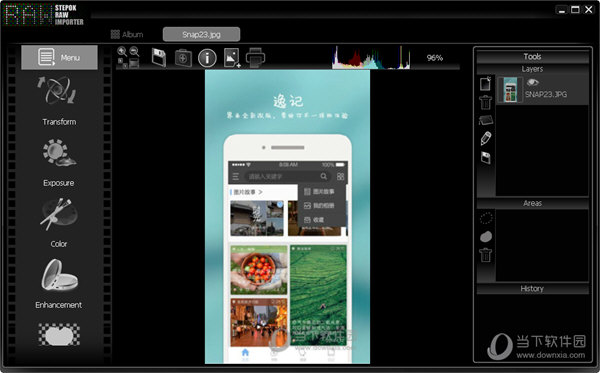Click the Tools panel header
This screenshot has width=600, height=373.
[532, 57]
